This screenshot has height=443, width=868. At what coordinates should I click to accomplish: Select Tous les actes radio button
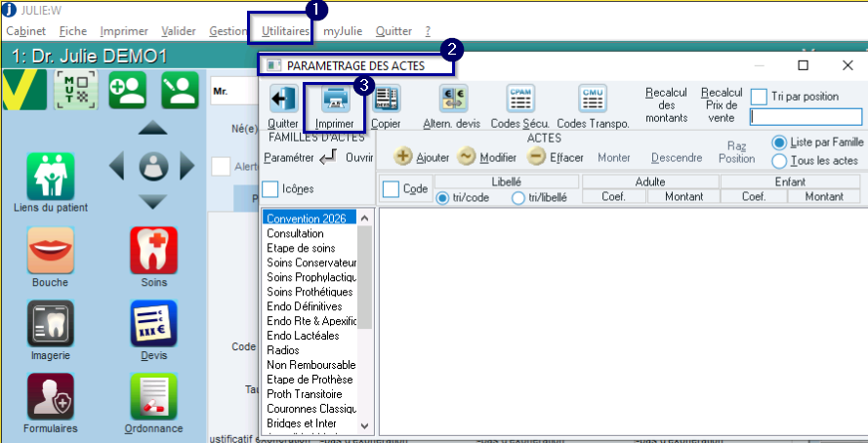pos(779,161)
